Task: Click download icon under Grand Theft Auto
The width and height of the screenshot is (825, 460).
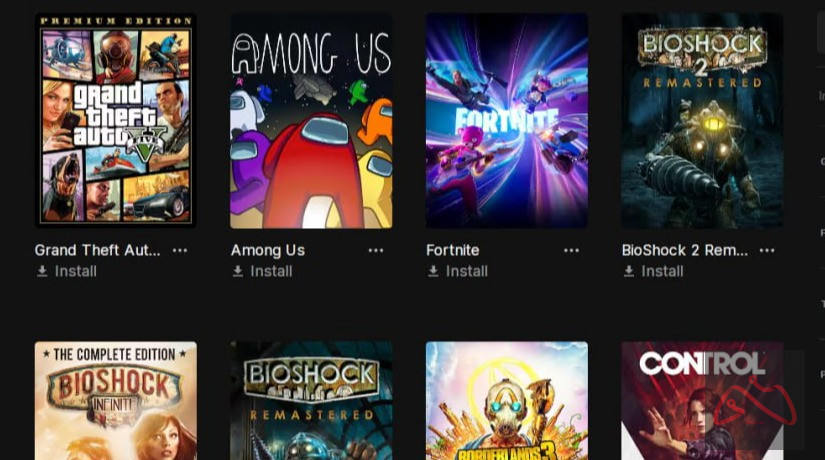Action: pos(42,271)
